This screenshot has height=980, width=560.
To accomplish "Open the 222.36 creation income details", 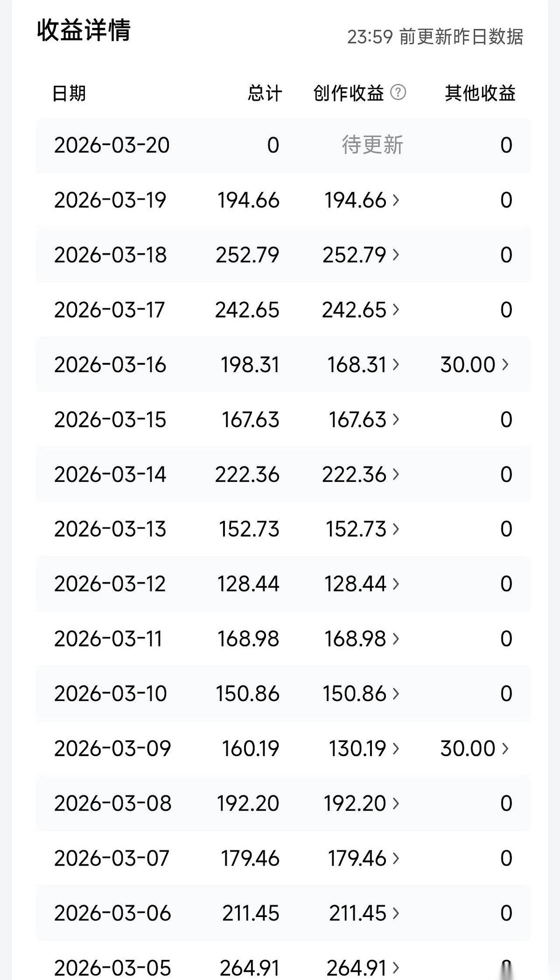I will pyautogui.click(x=361, y=475).
